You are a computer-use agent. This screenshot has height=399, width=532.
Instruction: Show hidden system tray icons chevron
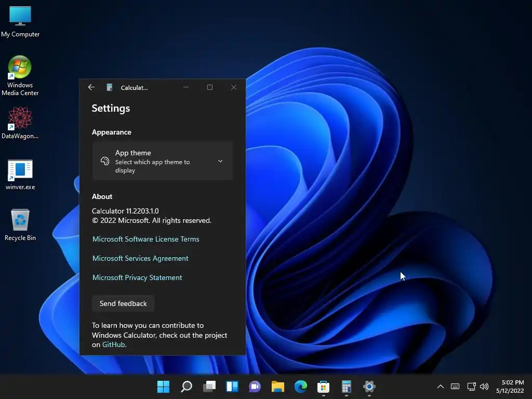click(x=441, y=387)
